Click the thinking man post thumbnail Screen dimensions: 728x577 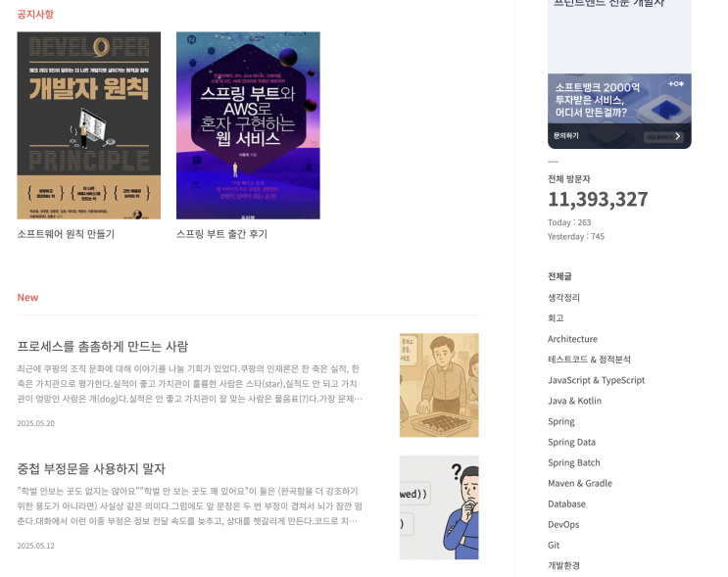[439, 507]
